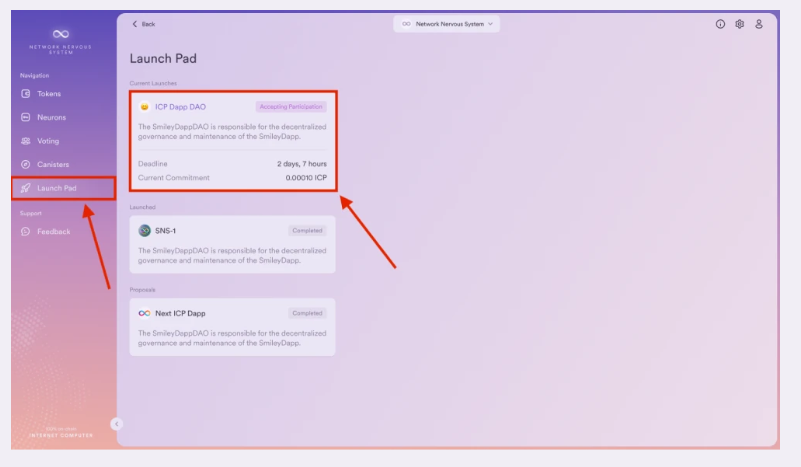Viewport: 801px width, 467px height.
Task: Open the account user profile icon
Action: (759, 24)
